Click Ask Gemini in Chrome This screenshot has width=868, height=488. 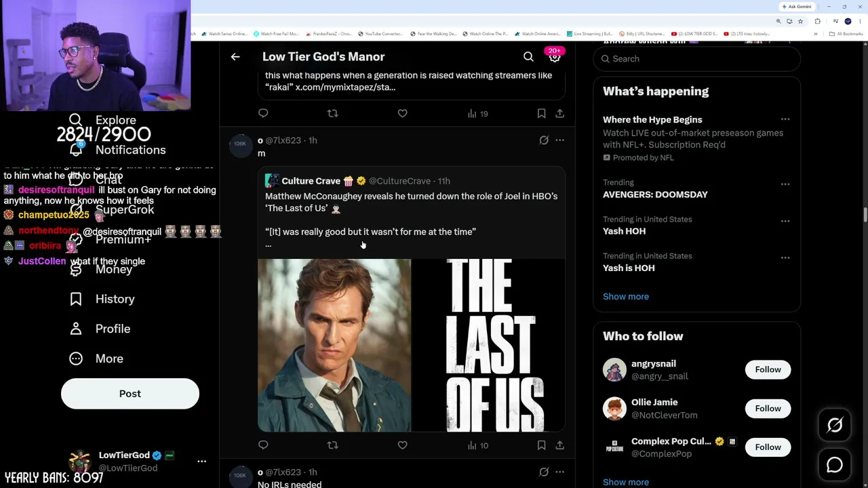[x=796, y=7]
